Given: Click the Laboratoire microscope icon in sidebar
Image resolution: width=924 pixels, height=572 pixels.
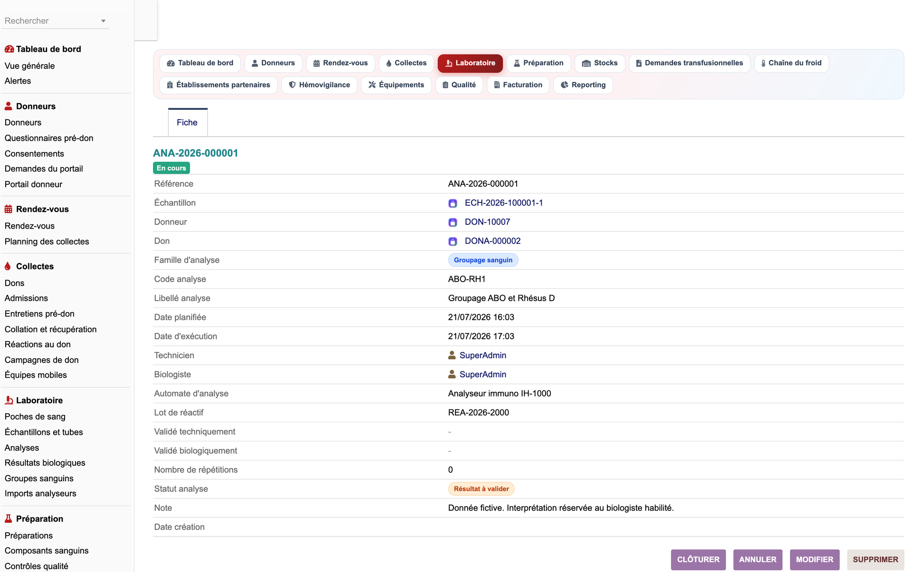Looking at the screenshot, I should [9, 400].
